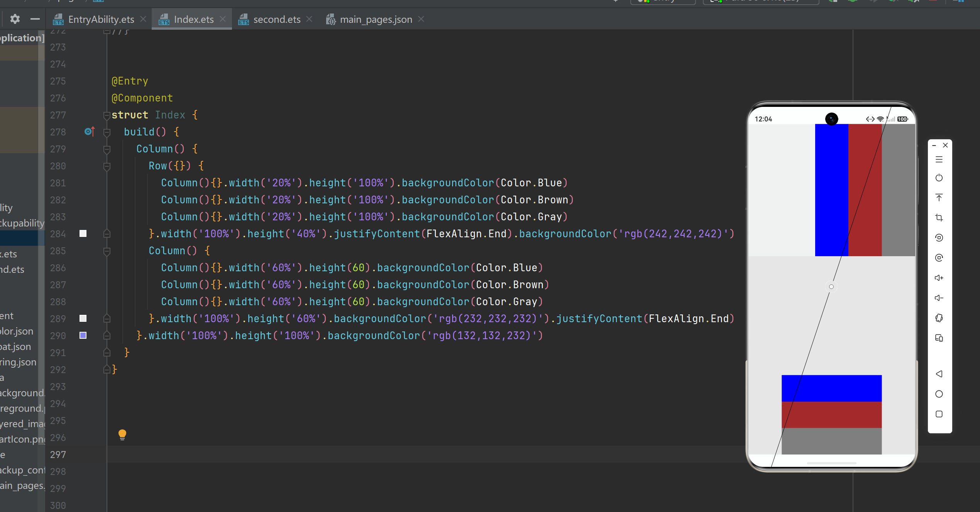The width and height of the screenshot is (980, 512).
Task: Click fold end marker at line 289
Action: point(107,319)
